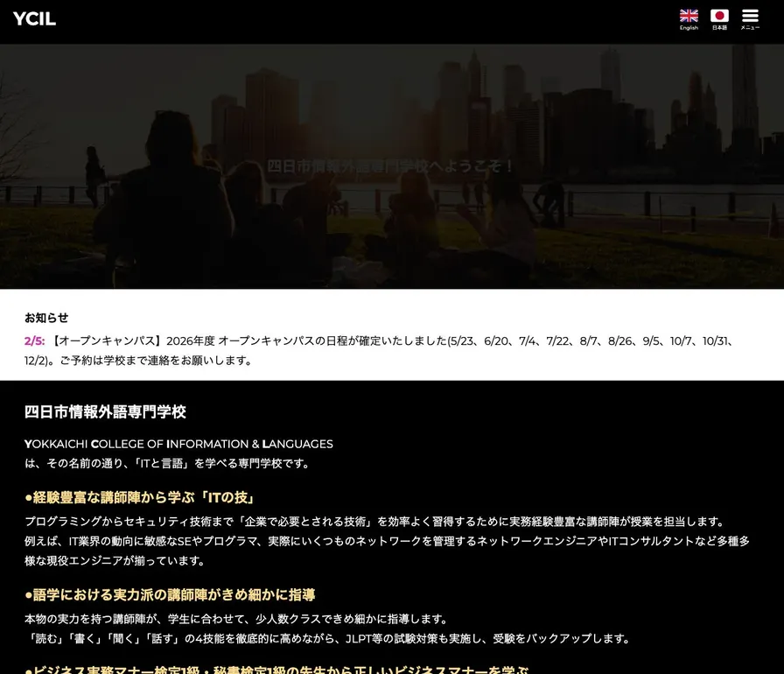Viewport: 784px width, 674px height.
Task: Click the 四日市情報外語専門学校 section heading
Action: 106,412
